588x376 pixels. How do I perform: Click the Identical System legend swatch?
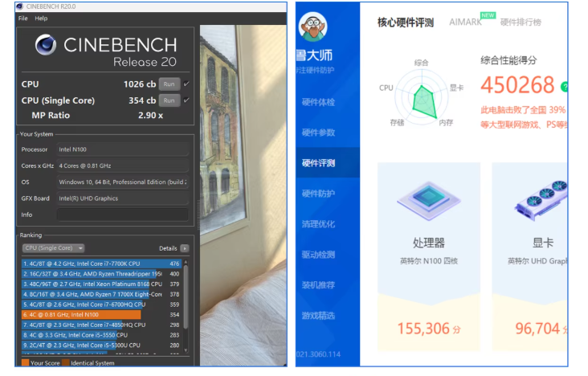tap(66, 363)
